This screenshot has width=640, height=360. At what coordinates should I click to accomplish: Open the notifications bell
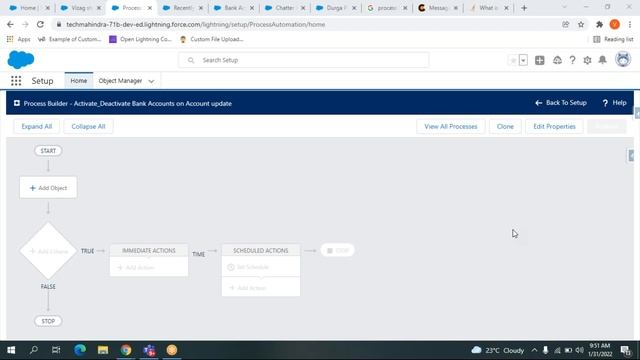point(602,60)
